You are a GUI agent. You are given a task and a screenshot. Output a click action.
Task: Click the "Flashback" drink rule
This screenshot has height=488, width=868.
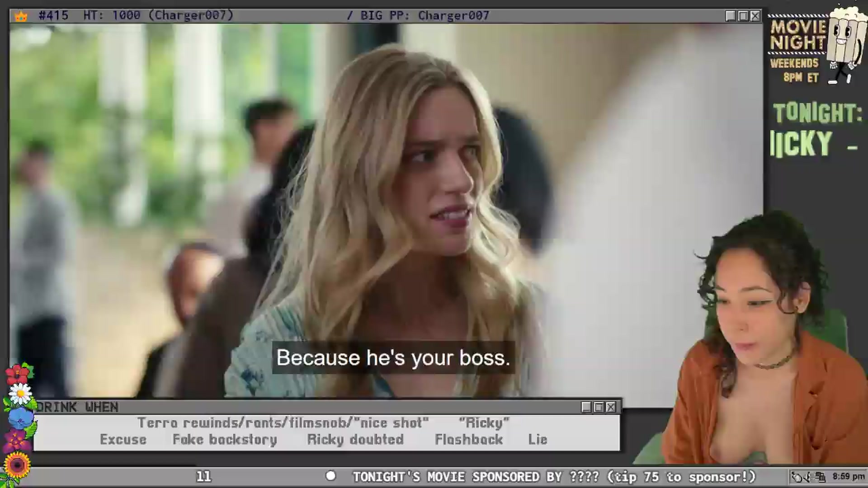469,439
